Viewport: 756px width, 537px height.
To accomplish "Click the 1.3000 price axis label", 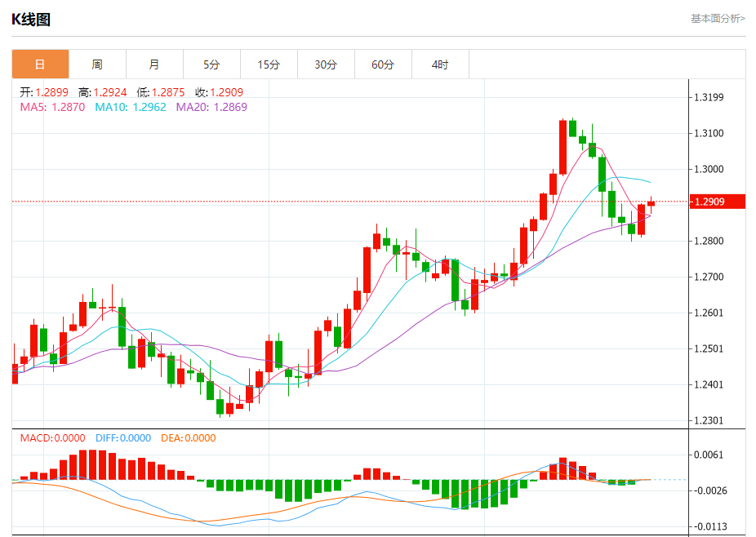I will pyautogui.click(x=709, y=169).
